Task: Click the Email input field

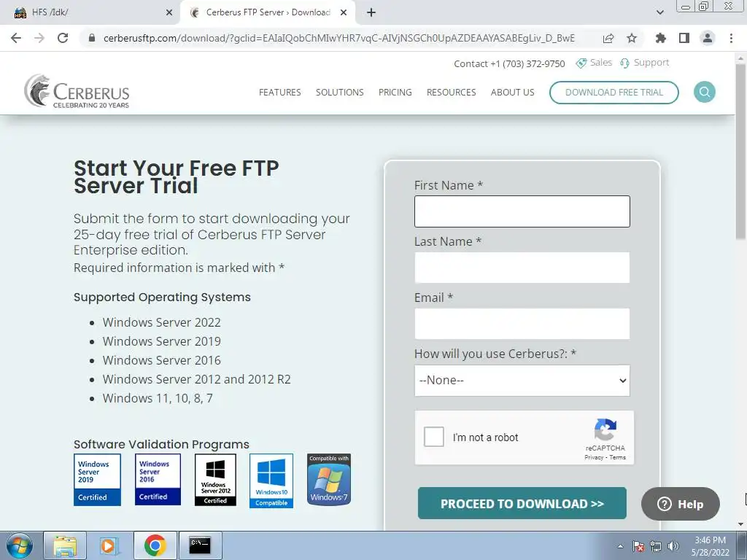Action: coord(522,324)
